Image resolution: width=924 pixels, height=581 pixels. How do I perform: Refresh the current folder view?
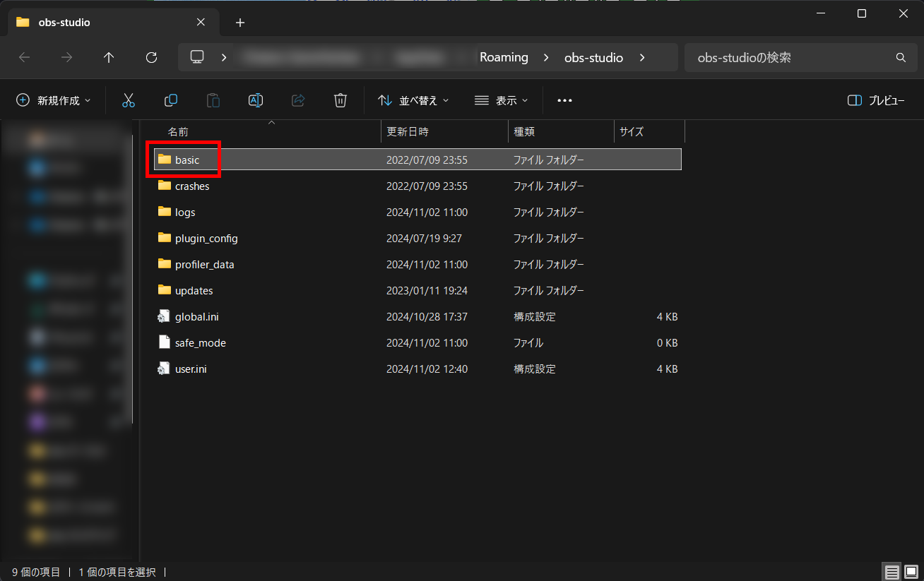coord(151,58)
